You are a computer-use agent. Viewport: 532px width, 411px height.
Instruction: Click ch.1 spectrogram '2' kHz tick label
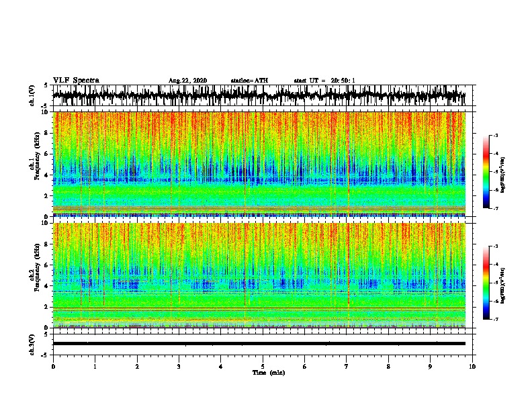(47, 196)
